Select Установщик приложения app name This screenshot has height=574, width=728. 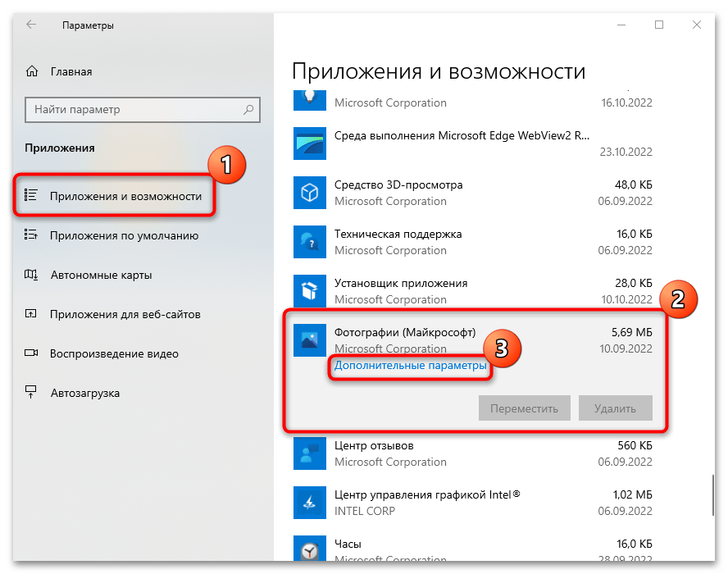[401, 283]
